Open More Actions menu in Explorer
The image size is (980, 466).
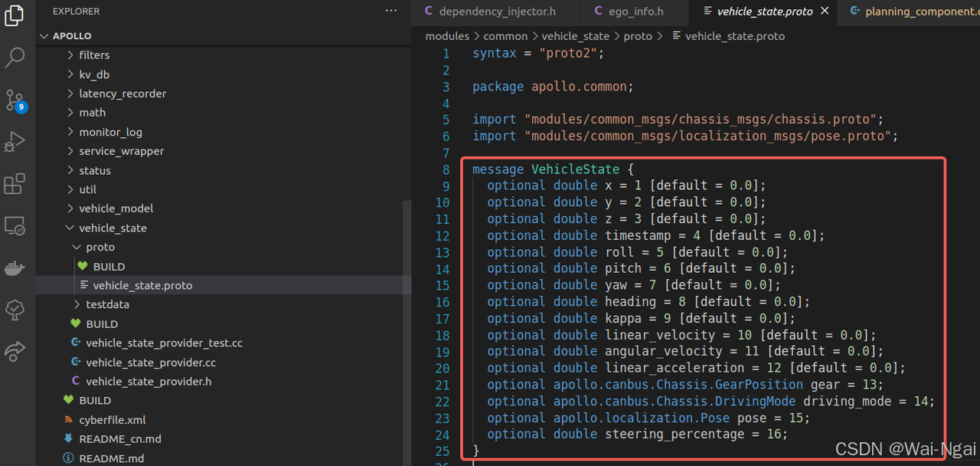tap(391, 11)
